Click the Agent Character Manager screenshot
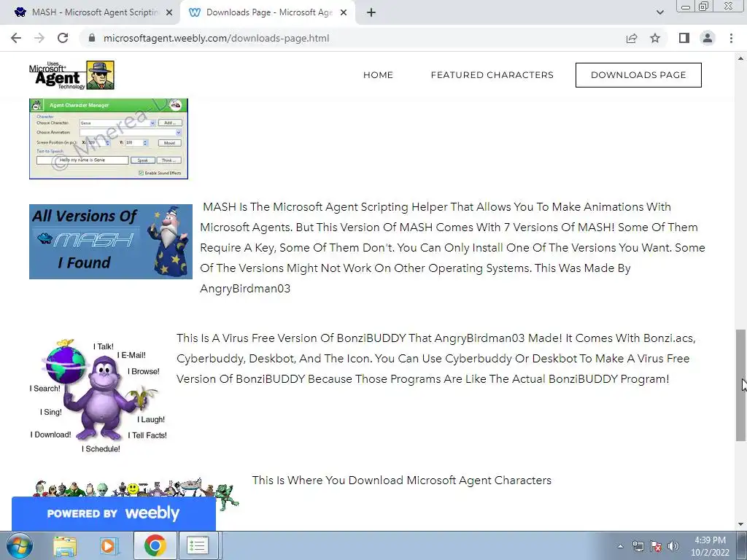Image resolution: width=747 pixels, height=560 pixels. click(x=109, y=139)
